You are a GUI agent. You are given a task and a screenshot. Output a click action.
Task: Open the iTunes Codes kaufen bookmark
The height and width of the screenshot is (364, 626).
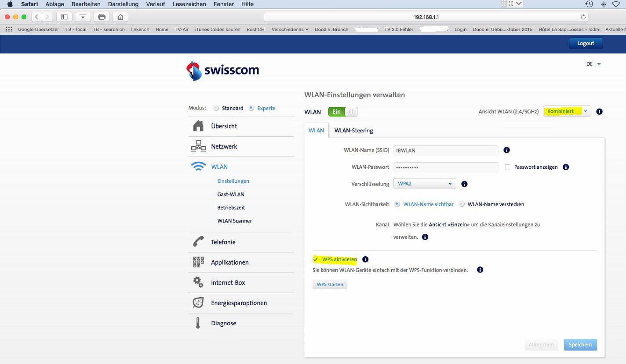click(218, 29)
